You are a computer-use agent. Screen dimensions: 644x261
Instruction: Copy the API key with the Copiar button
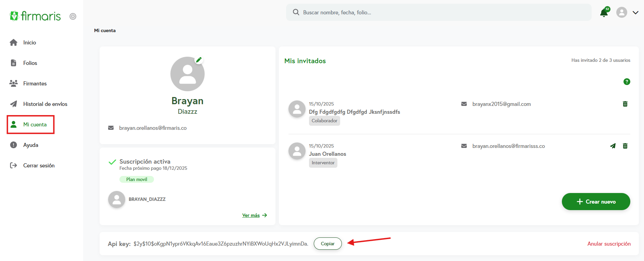pos(327,244)
